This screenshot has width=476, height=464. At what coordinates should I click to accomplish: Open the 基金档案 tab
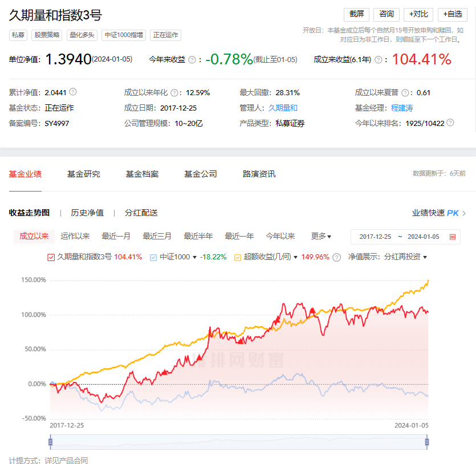pos(142,174)
